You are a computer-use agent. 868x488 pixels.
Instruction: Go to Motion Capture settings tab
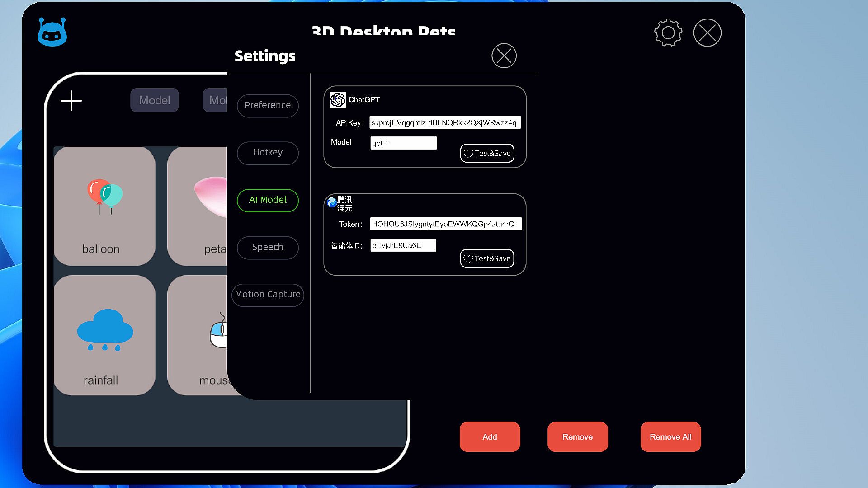coord(268,295)
